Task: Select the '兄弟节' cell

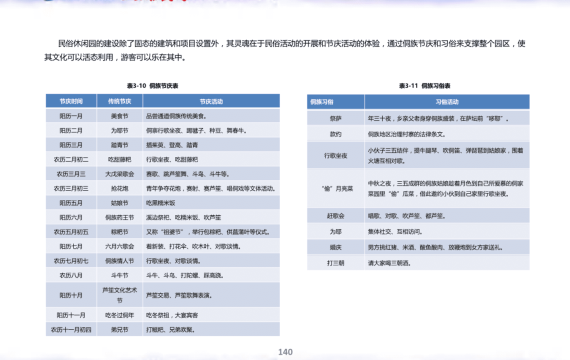Action: click(120, 329)
